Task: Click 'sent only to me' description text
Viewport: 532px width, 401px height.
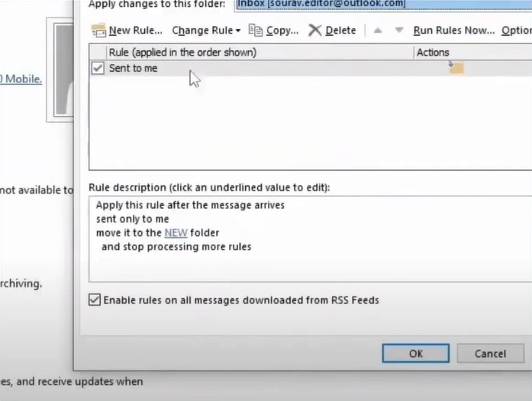Action: 132,219
